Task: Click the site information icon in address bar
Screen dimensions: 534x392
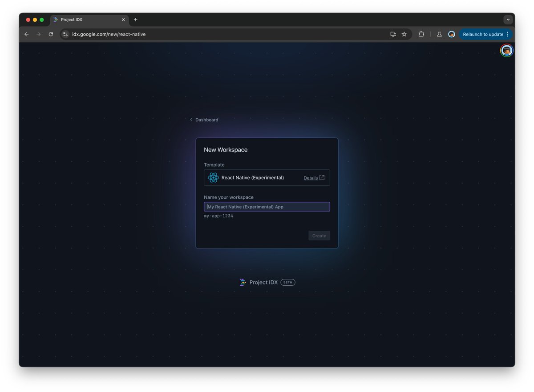Action: tap(65, 34)
